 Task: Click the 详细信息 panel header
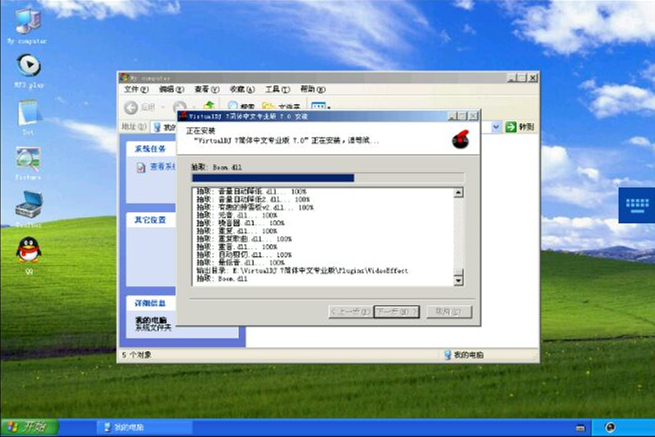[x=150, y=303]
